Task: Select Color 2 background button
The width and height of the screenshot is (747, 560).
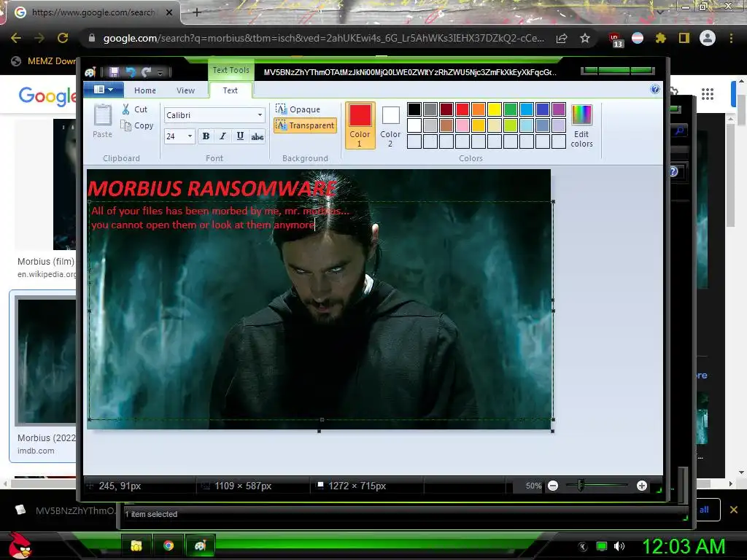Action: click(x=390, y=125)
